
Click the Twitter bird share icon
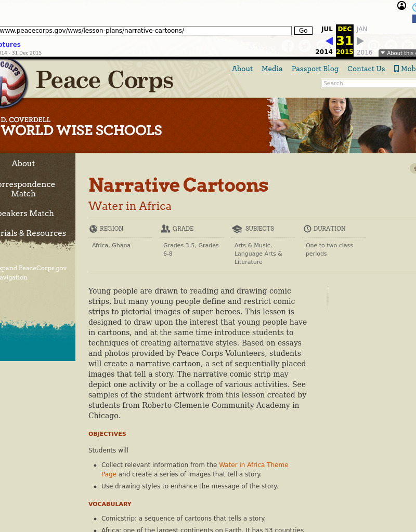pyautogui.click(x=304, y=46)
